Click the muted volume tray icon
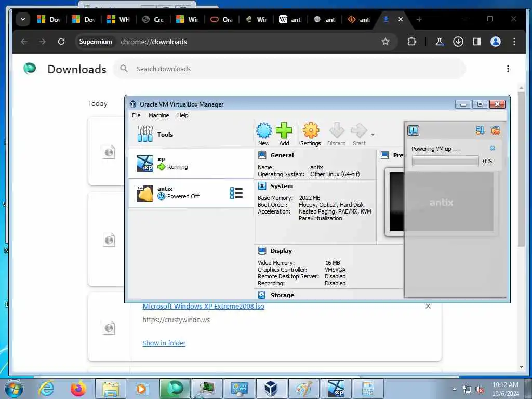The width and height of the screenshot is (532, 399). [x=480, y=389]
